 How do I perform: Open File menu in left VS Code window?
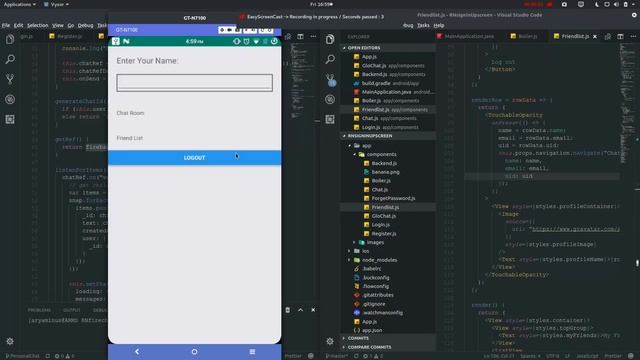6,25
